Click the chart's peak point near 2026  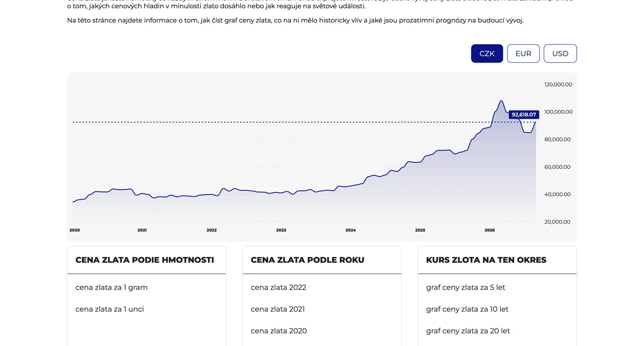click(x=501, y=101)
